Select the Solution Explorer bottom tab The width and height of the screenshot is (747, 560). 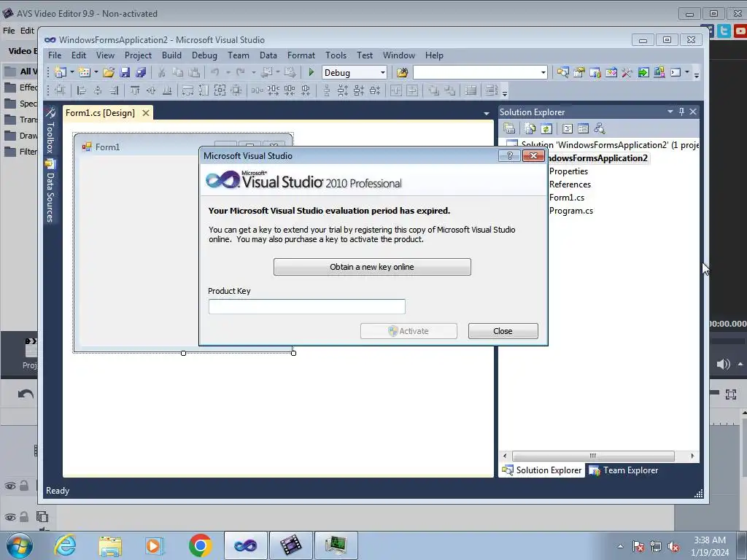click(x=542, y=470)
